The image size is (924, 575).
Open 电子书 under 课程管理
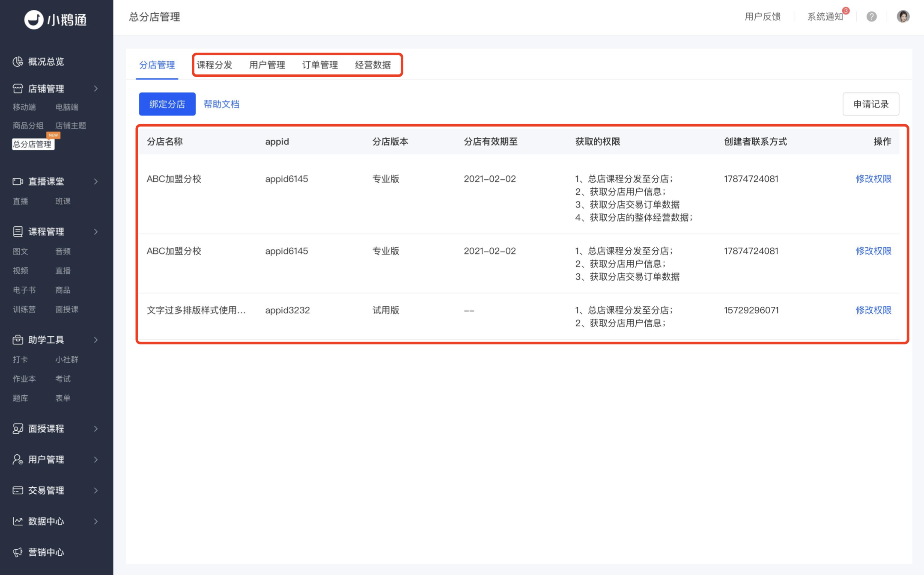[24, 290]
